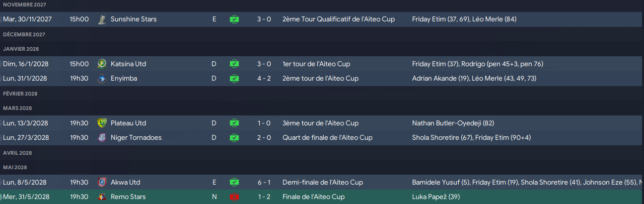Select Quart de finale de l'Aiteo Cup
The width and height of the screenshot is (644, 204).
(x=327, y=138)
